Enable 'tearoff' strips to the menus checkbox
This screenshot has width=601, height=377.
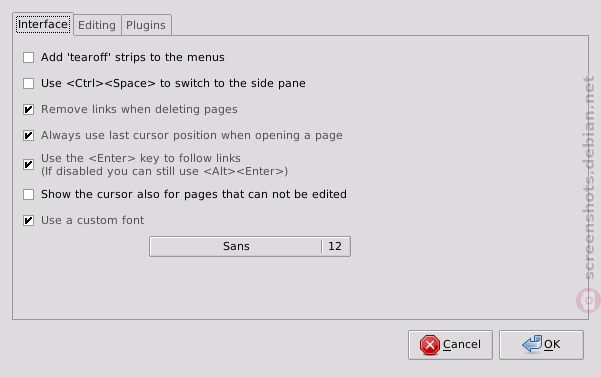point(28,57)
